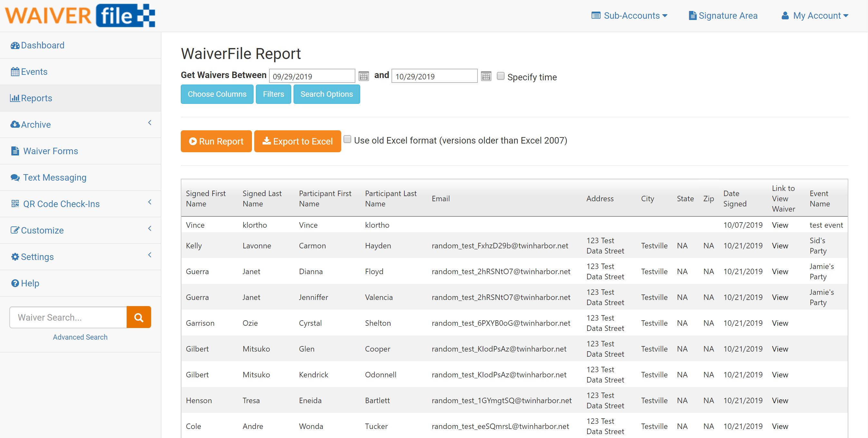Click the Text Messaging chat bubble icon
The width and height of the screenshot is (868, 438).
coord(15,178)
